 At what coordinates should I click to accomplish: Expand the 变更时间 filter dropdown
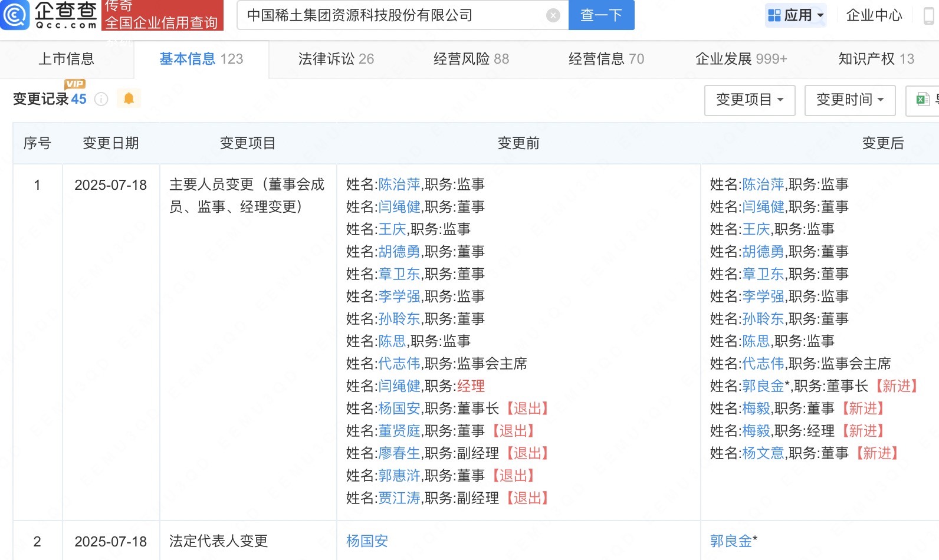tap(850, 100)
